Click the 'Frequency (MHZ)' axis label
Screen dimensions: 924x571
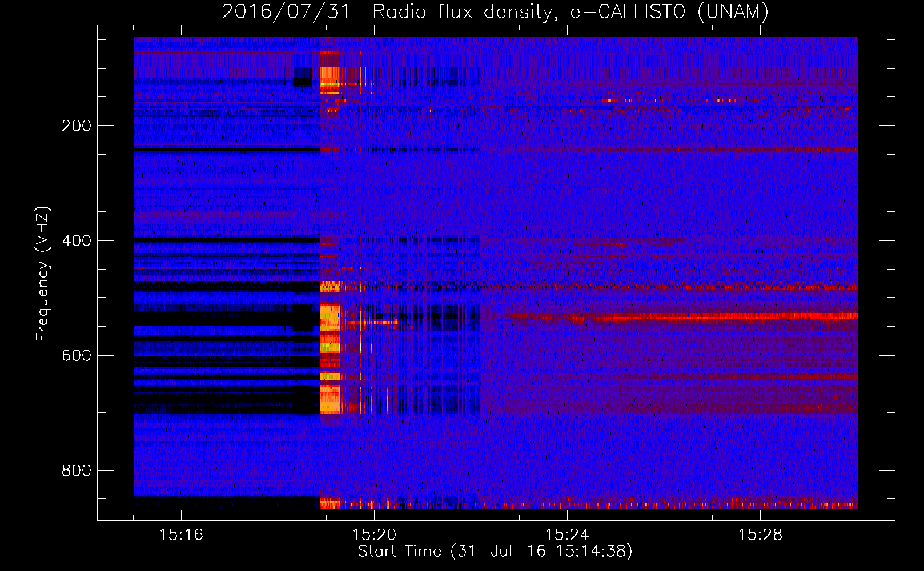[43, 274]
